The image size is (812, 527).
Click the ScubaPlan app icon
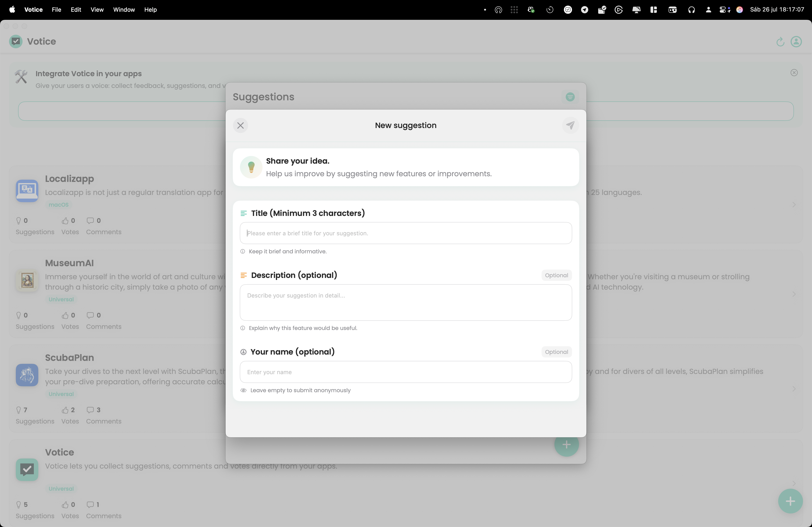[x=27, y=375]
